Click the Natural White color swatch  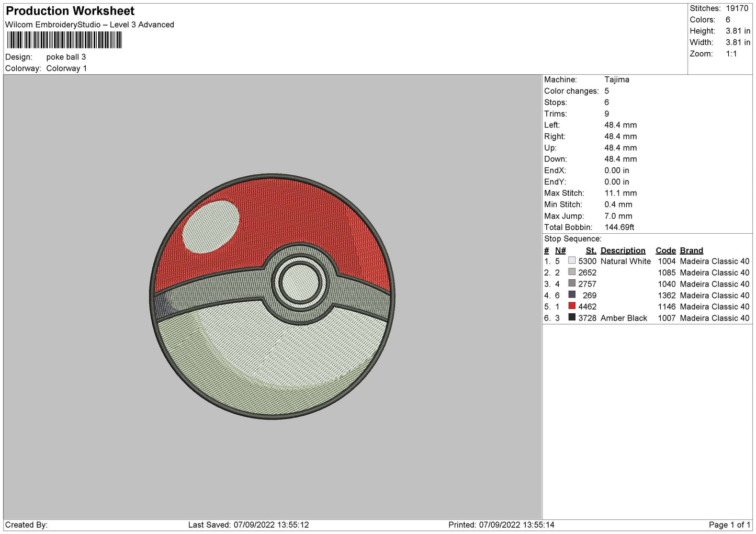click(x=572, y=260)
